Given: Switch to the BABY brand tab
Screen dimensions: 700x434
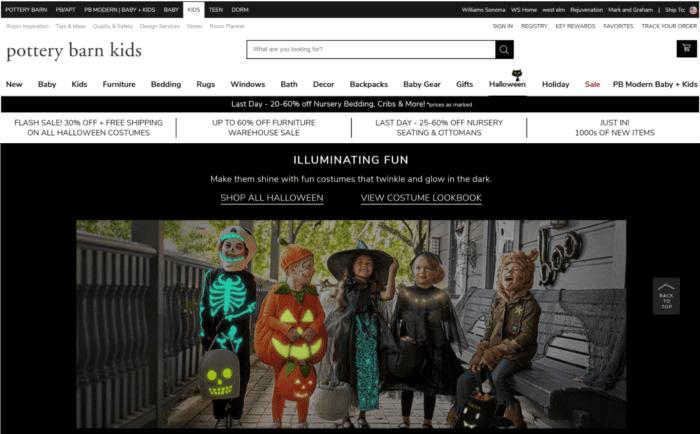Looking at the screenshot, I should click(171, 10).
